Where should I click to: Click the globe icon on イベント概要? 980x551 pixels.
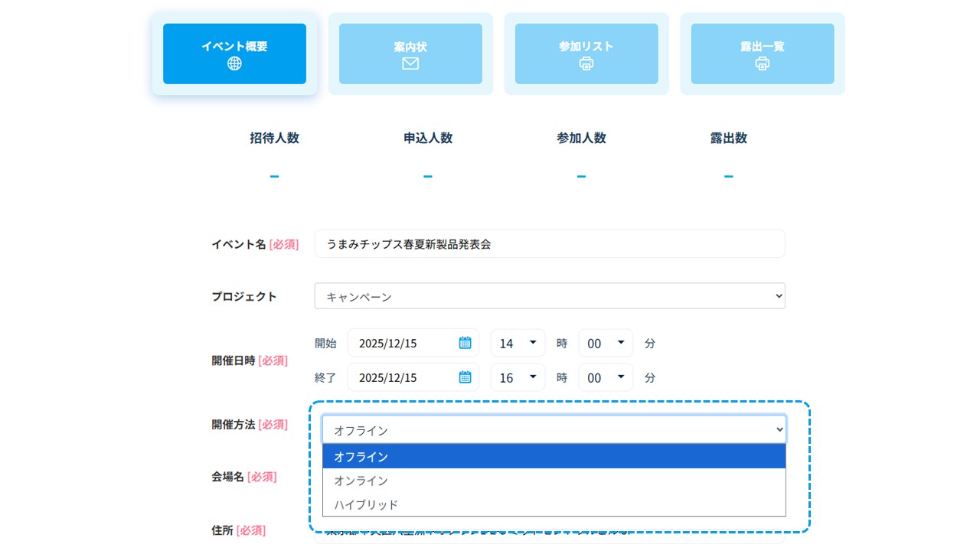pos(234,64)
